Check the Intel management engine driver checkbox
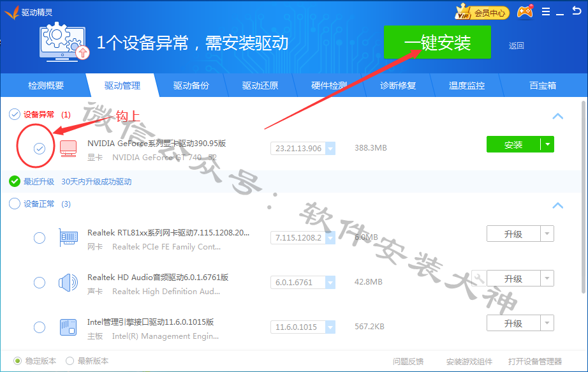588x372 pixels. click(x=40, y=327)
